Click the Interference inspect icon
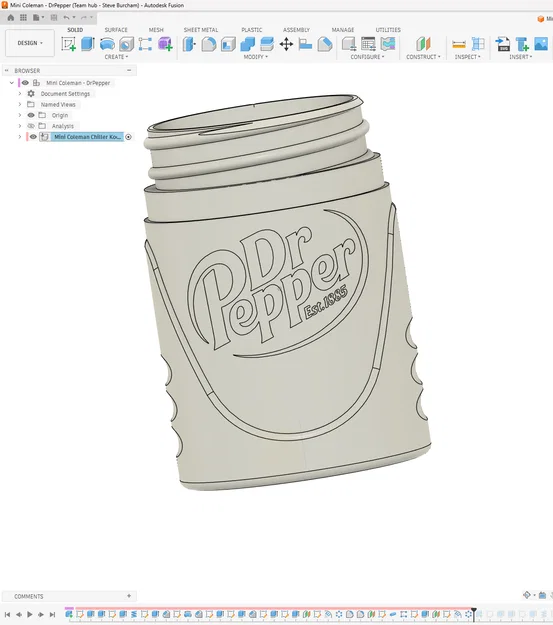This screenshot has height=625, width=553. click(478, 44)
